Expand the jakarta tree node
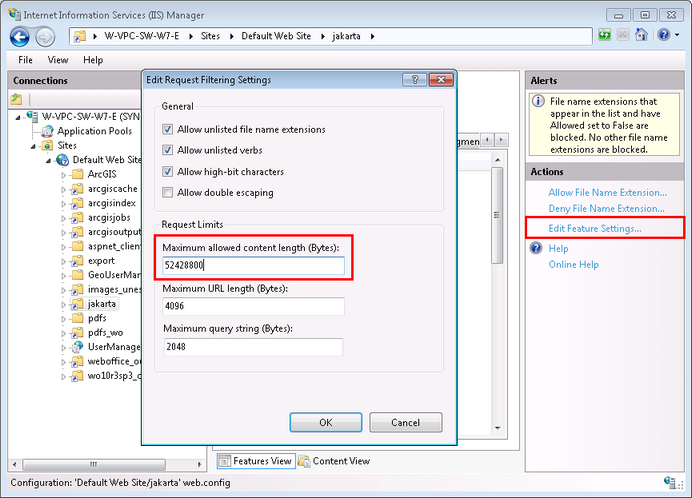The height and width of the screenshot is (498, 692). 64,304
